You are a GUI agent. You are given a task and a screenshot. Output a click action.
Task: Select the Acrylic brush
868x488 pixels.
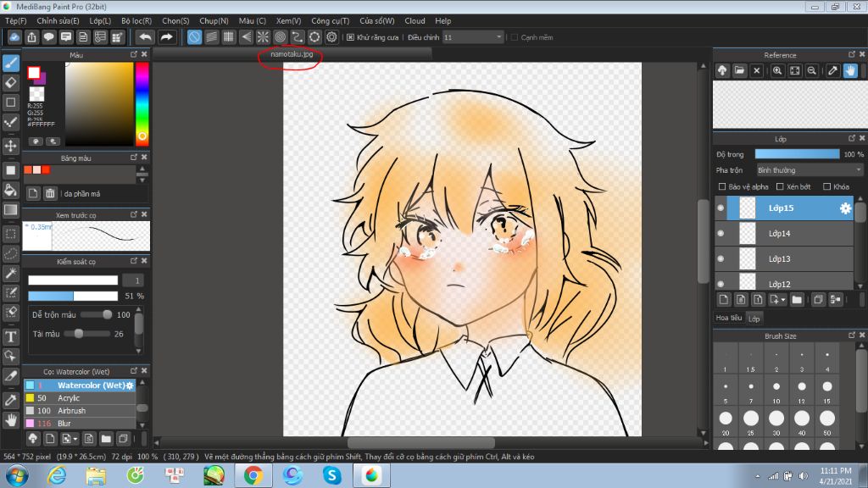80,398
